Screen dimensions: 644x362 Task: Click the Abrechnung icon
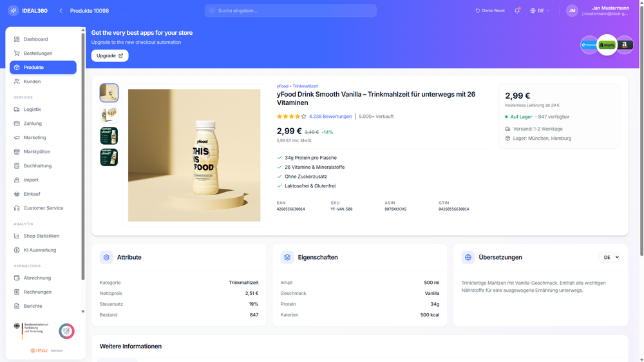(x=17, y=278)
